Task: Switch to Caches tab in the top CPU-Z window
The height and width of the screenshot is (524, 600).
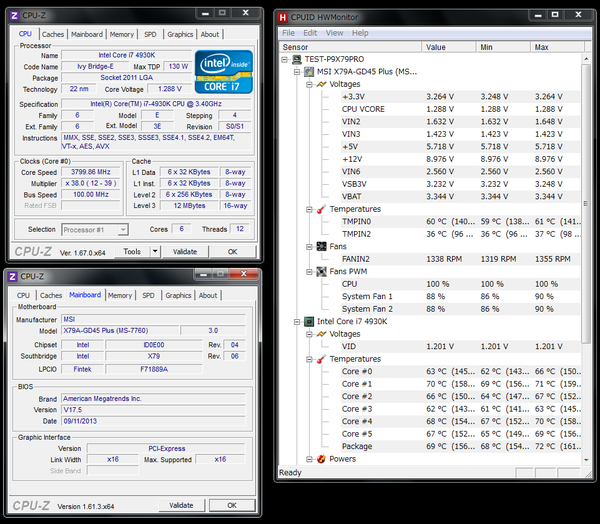Action: pos(53,34)
